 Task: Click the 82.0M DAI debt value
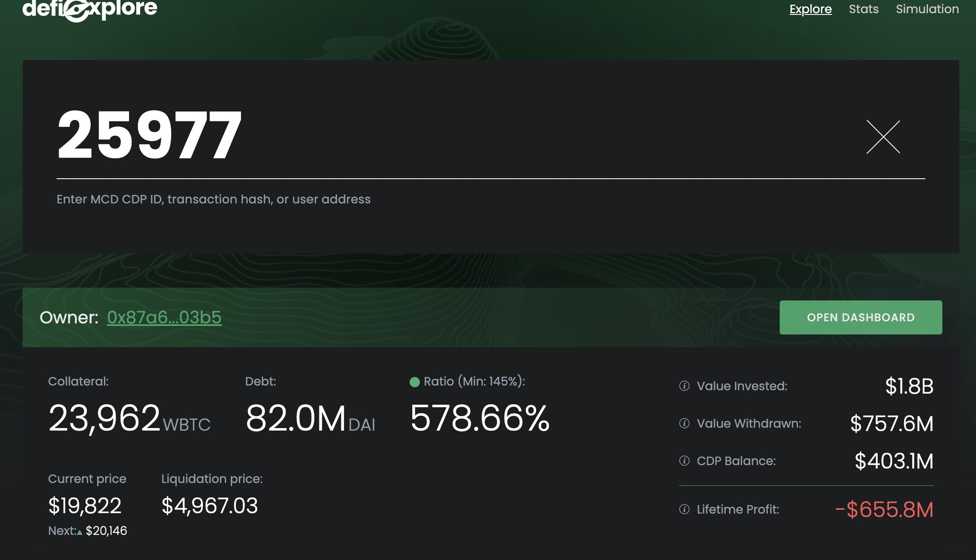pyautogui.click(x=310, y=419)
